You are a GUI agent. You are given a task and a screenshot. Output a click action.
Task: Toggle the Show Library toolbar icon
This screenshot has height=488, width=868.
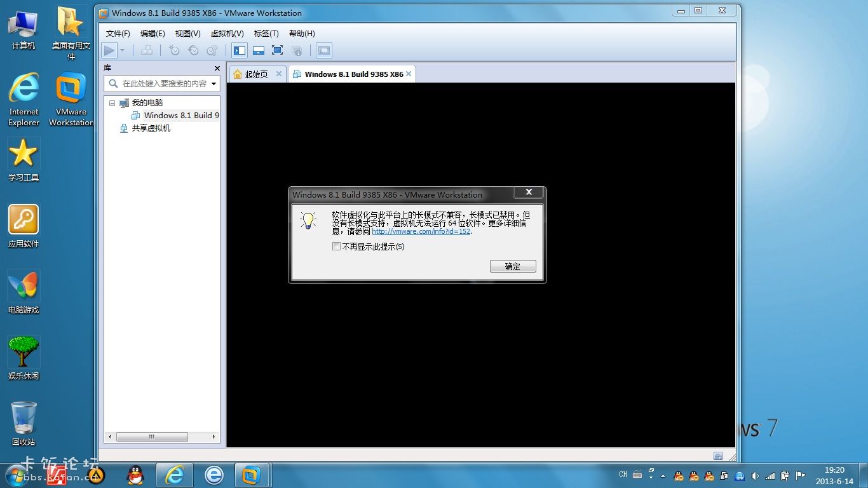point(240,50)
